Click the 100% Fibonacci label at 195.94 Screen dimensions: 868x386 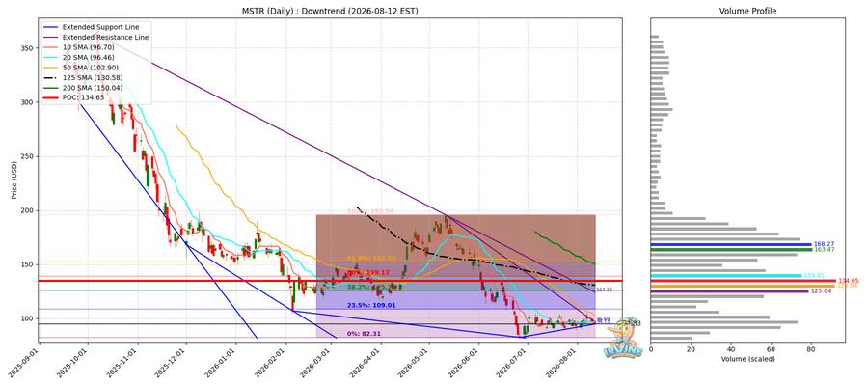pos(370,211)
